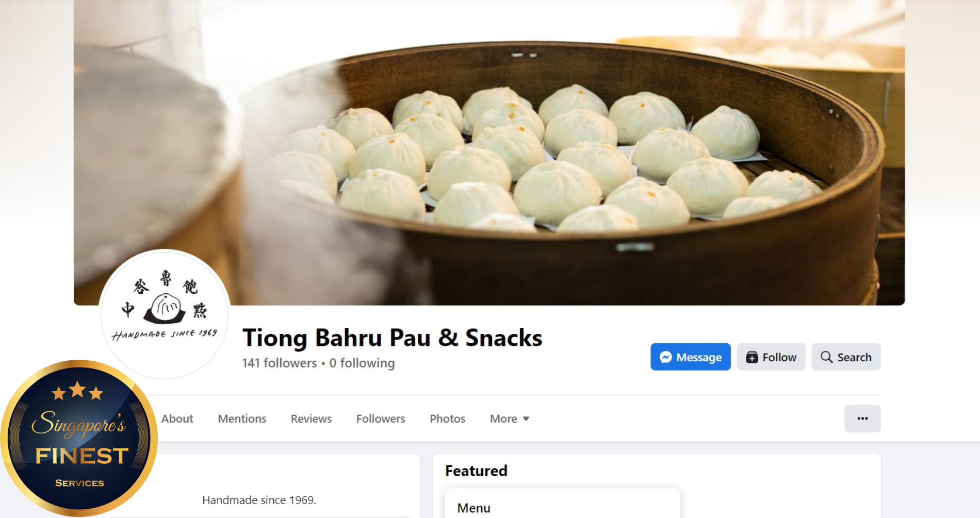980x518 pixels.
Task: Open the three-dots options menu
Action: [862, 419]
